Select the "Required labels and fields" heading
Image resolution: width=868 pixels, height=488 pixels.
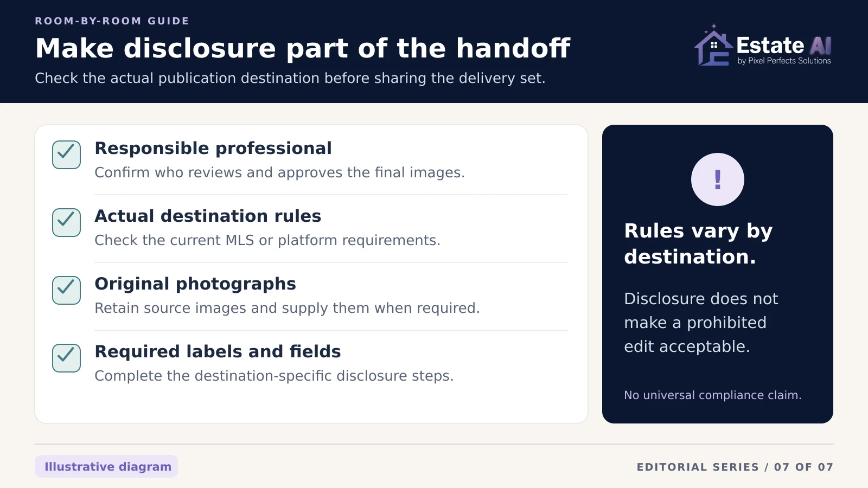(218, 351)
